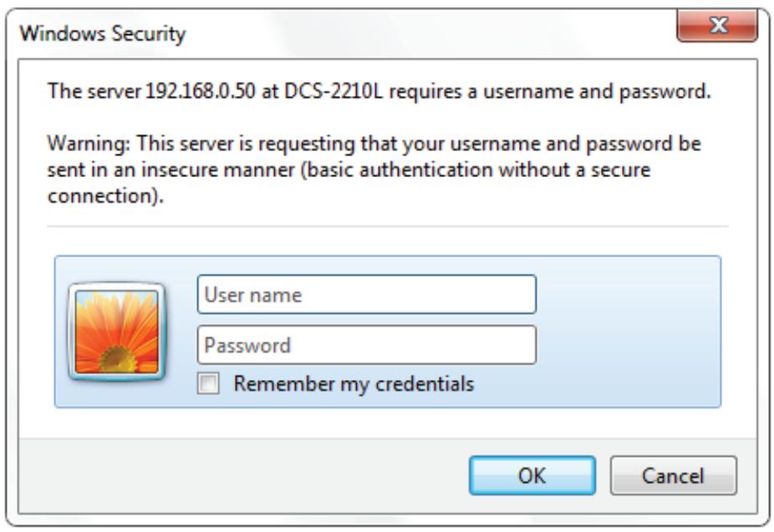Click the gray footer area left of OK
The width and height of the screenshot is (774, 532).
[251, 476]
